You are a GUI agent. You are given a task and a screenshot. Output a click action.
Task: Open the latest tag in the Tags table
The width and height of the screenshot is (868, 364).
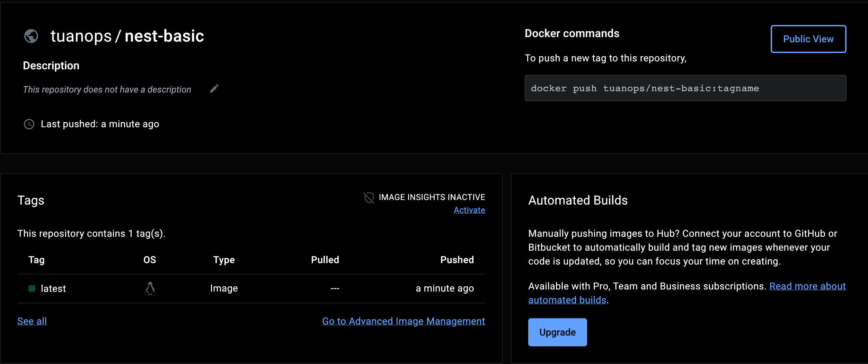click(x=53, y=288)
